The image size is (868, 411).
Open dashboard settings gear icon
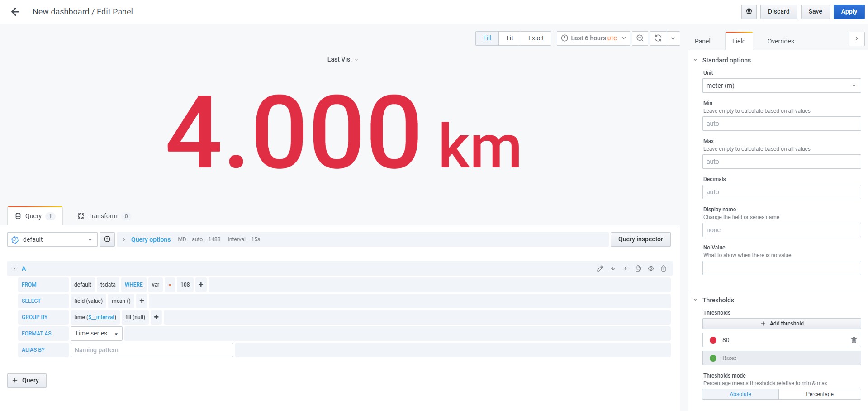749,12
